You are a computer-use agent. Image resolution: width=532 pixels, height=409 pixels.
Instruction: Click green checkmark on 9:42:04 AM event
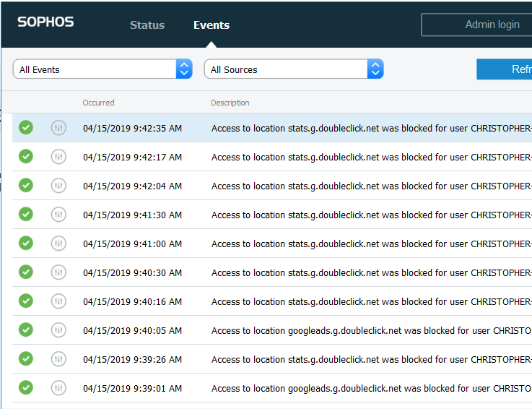(26, 186)
